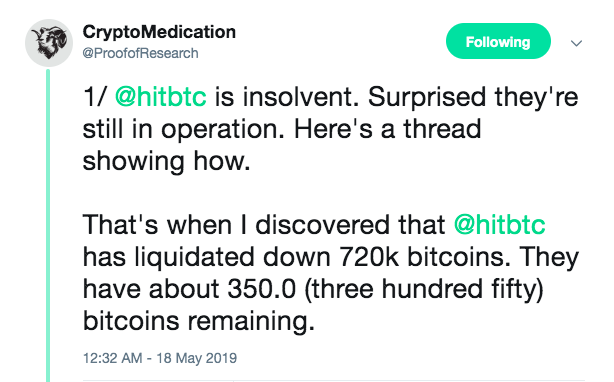The height and width of the screenshot is (382, 614).
Task: Click the "1/" thread number marker
Action: coord(94,97)
